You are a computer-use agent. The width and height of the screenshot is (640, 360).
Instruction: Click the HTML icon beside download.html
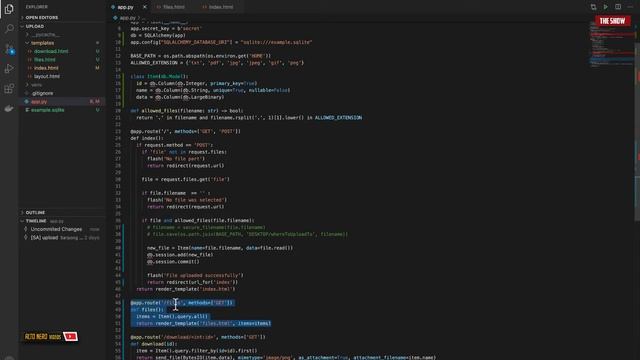(30, 51)
